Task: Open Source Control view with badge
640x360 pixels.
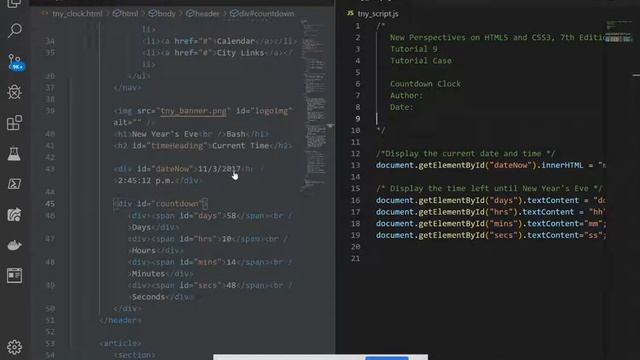Action: [x=16, y=62]
